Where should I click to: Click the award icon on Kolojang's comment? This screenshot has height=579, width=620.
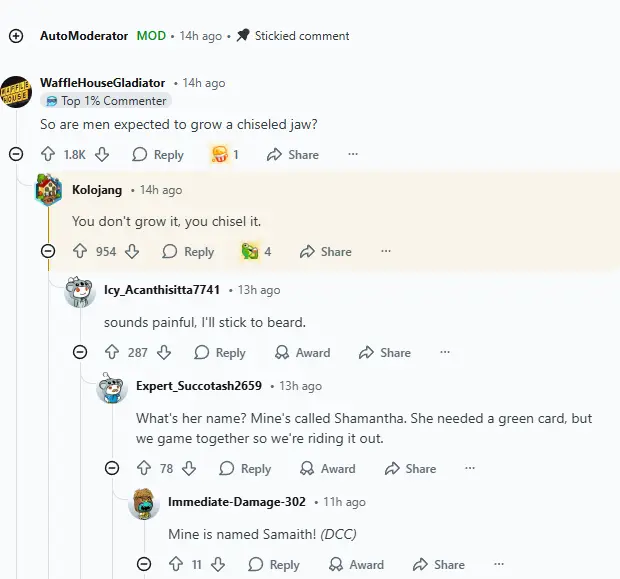point(250,252)
